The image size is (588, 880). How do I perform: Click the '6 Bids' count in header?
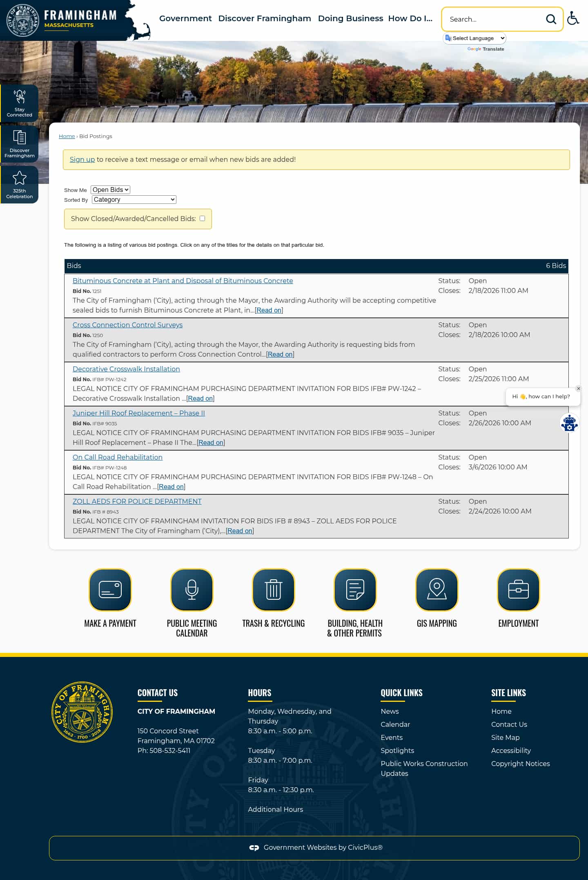point(556,266)
